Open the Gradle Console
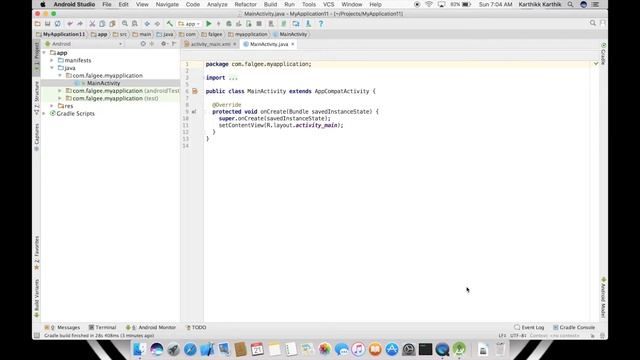640x360 pixels. 574,327
